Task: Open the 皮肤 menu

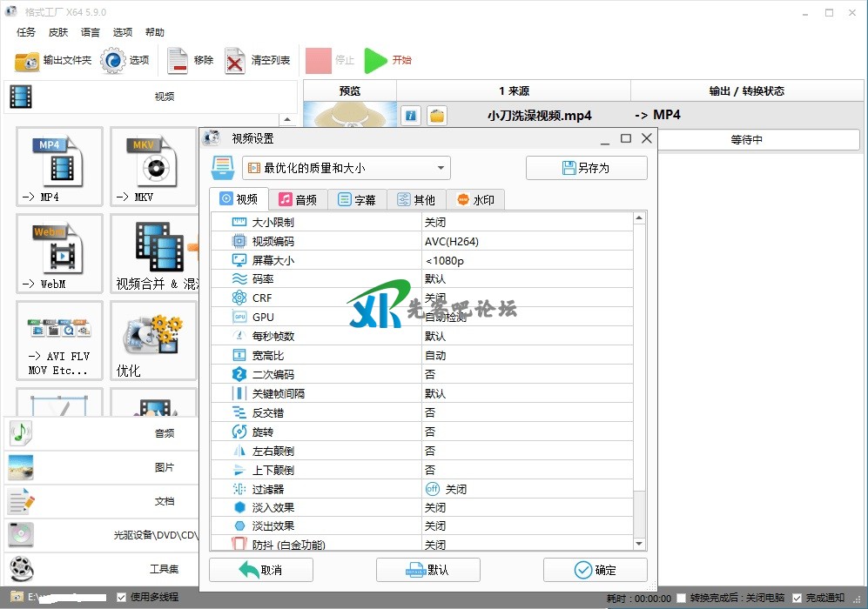Action: point(58,32)
